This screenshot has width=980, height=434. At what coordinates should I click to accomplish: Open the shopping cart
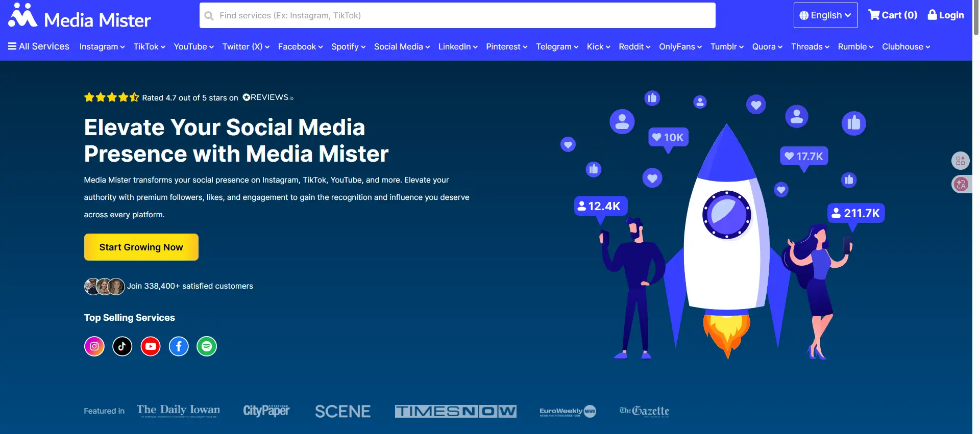click(893, 15)
